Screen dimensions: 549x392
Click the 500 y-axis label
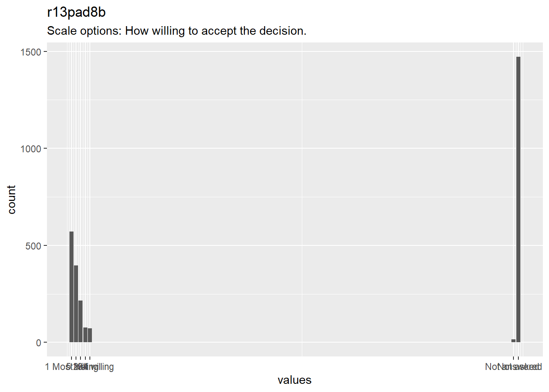(x=33, y=246)
